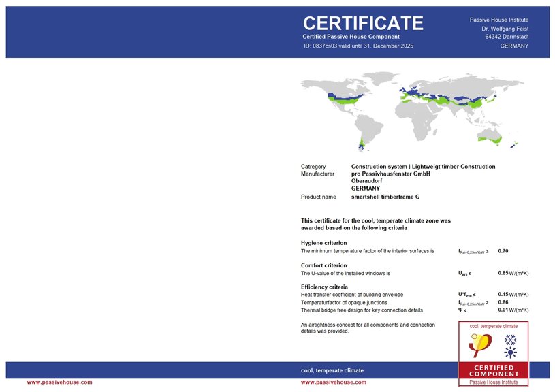The image size is (555, 392).
Task: Click the Dr. Wolfgang Feist name
Action: tap(505, 29)
